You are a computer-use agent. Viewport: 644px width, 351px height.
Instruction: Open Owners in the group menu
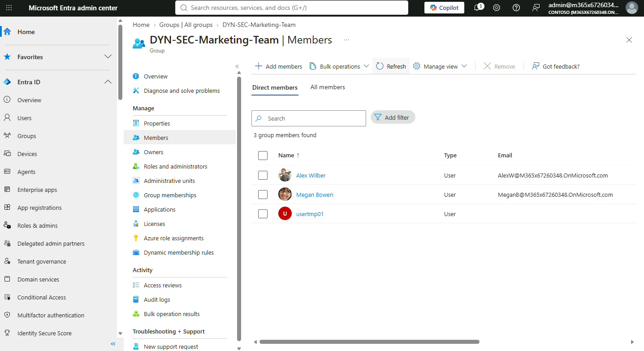(154, 152)
